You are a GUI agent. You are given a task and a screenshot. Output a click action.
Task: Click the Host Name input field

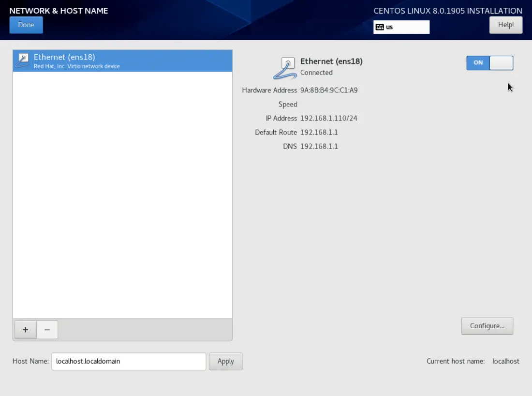coord(129,361)
